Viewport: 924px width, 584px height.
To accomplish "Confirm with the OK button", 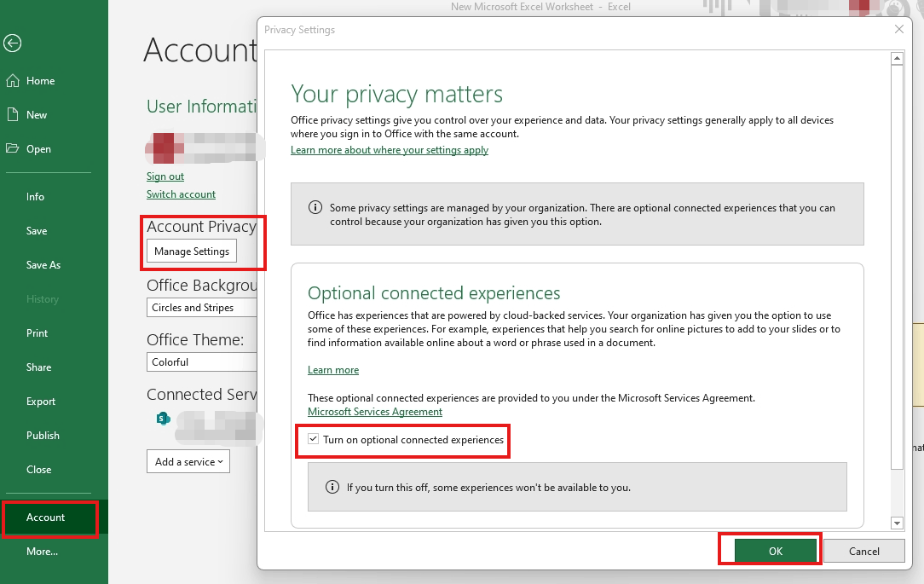I will tap(776, 551).
